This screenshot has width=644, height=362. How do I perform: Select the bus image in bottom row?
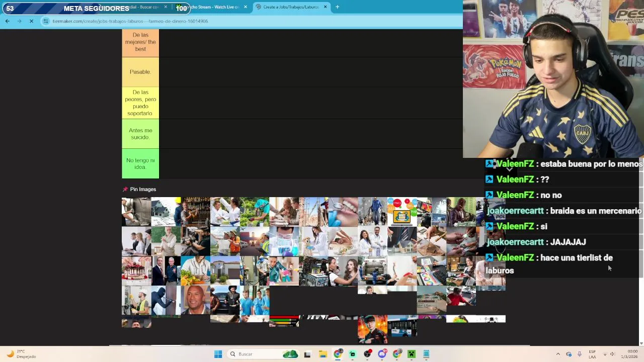402,327
